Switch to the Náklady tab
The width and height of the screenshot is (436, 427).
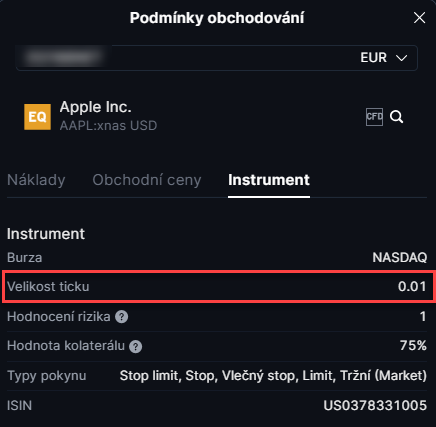tap(36, 180)
